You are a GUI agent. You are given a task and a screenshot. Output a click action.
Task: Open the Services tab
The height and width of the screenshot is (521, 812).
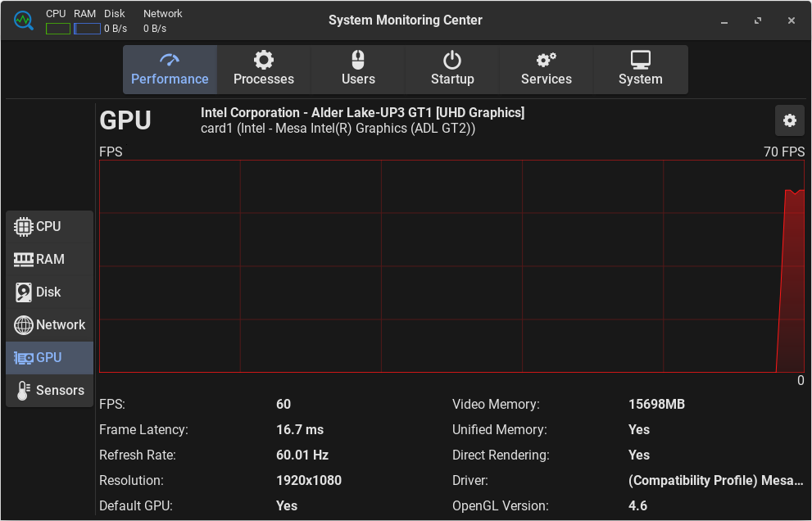click(547, 70)
